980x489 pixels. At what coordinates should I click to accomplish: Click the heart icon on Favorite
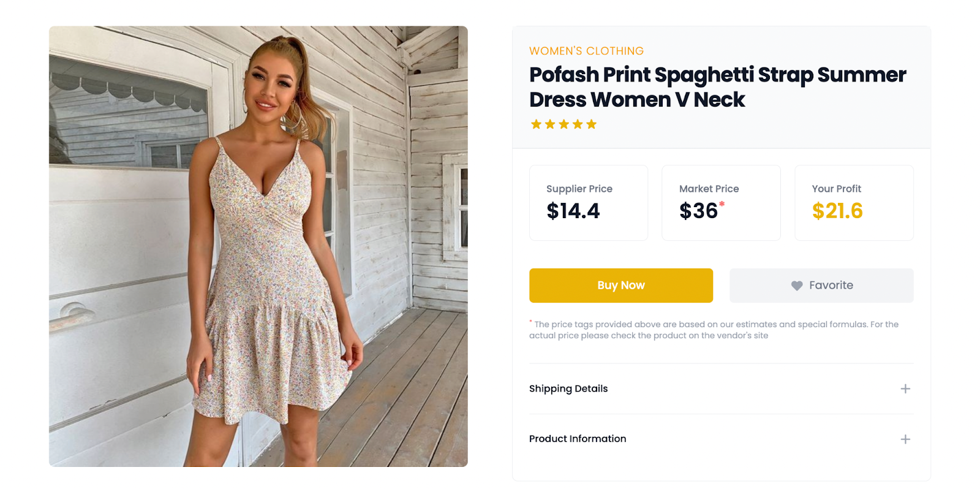(796, 286)
